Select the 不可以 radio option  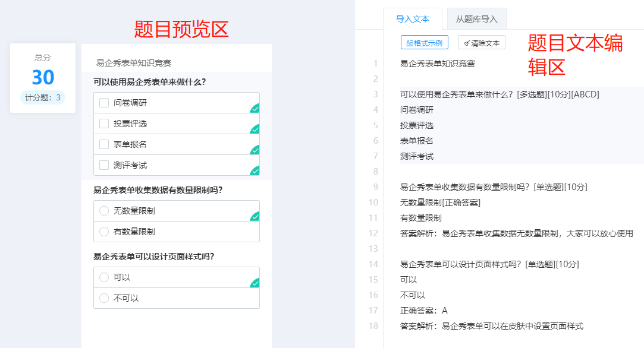[104, 298]
